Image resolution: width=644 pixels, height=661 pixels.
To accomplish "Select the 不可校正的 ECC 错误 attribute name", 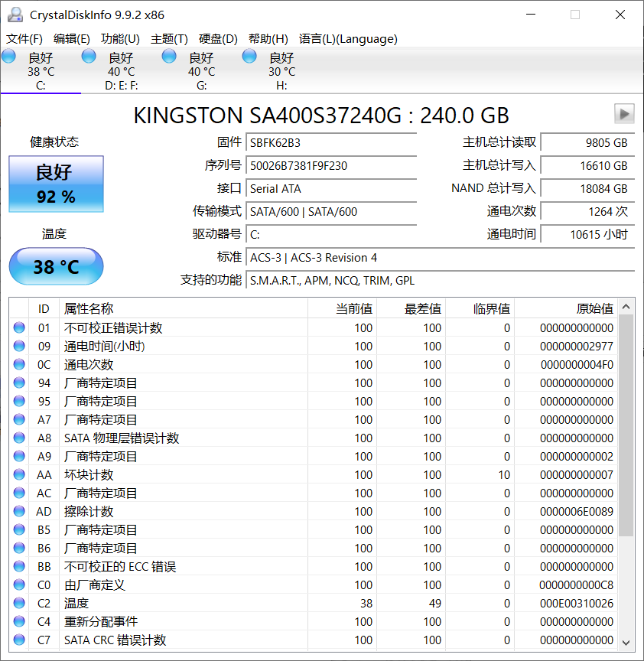I will [x=120, y=567].
